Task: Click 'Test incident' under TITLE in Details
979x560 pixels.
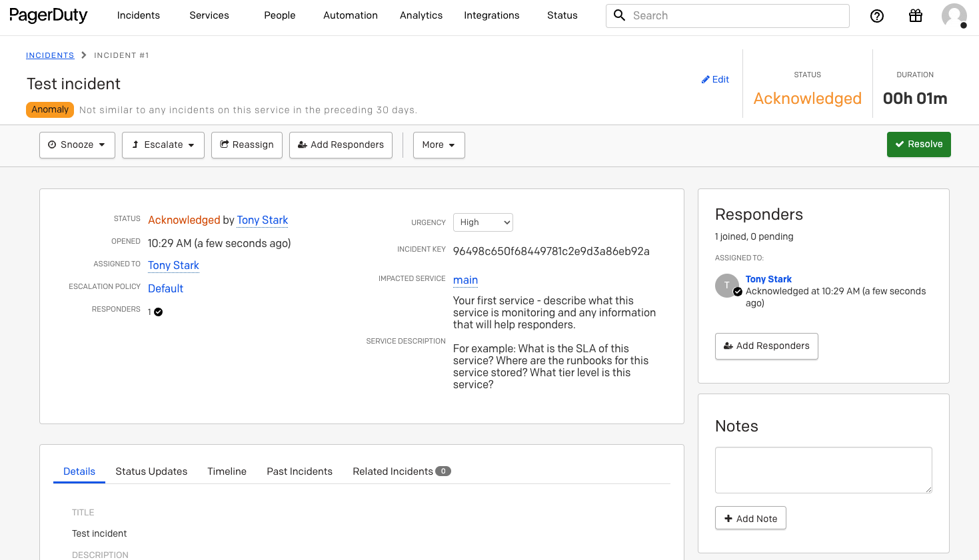Action: pyautogui.click(x=99, y=533)
